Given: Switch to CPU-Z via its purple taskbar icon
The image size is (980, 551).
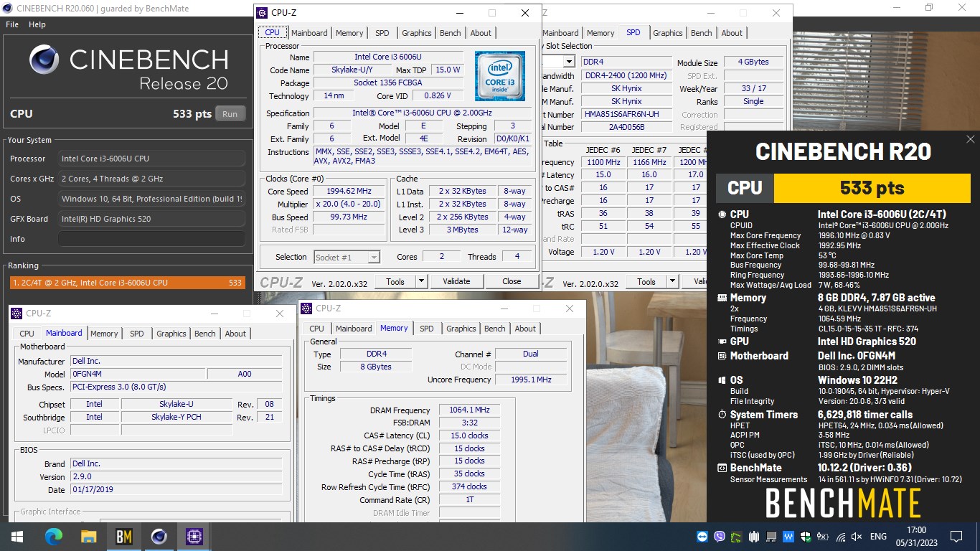Looking at the screenshot, I should click(x=194, y=536).
